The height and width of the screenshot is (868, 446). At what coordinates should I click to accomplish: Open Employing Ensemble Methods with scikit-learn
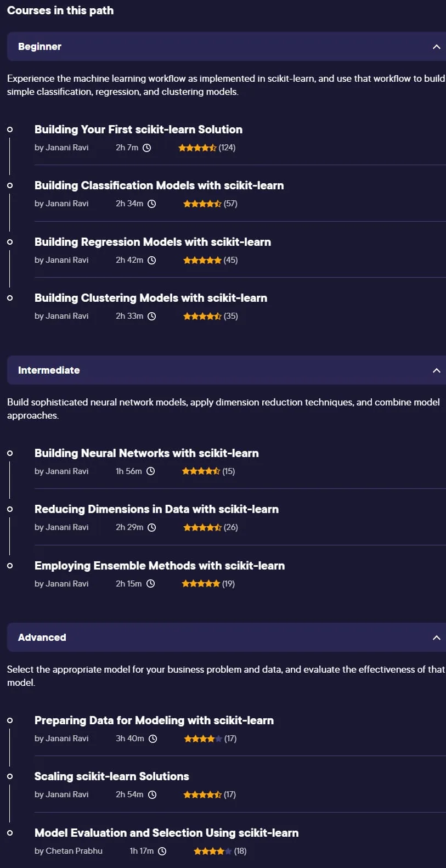(160, 566)
